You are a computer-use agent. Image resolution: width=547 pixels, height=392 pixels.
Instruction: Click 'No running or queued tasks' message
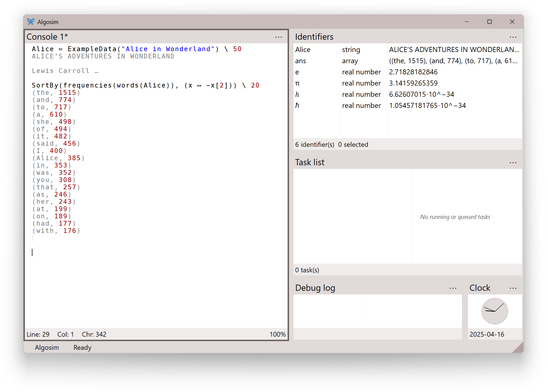455,217
